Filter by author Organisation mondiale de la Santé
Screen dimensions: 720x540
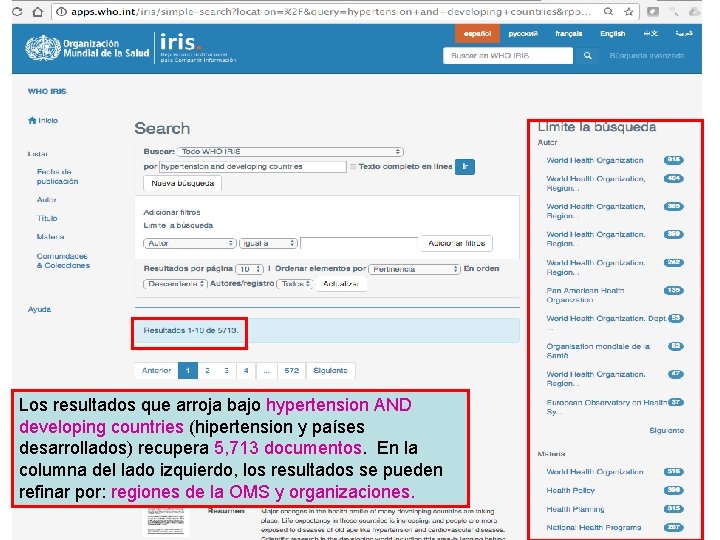click(x=598, y=351)
